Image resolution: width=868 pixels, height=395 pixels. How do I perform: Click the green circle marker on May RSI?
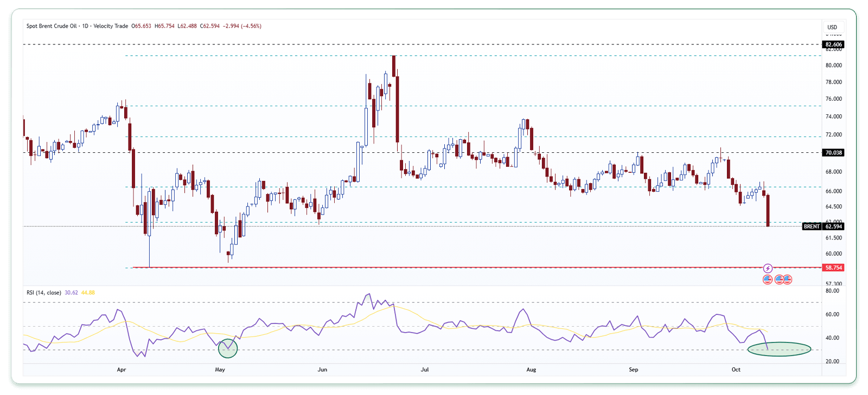click(x=228, y=348)
